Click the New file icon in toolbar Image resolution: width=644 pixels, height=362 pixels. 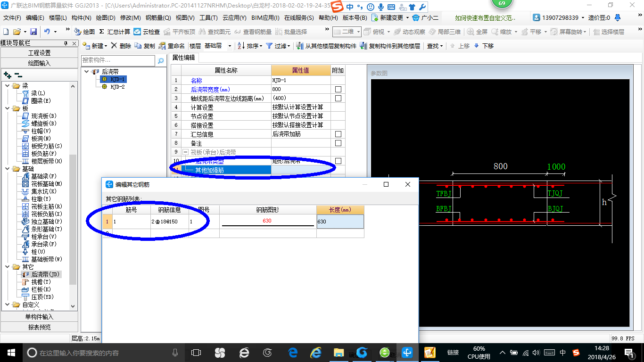click(x=6, y=32)
